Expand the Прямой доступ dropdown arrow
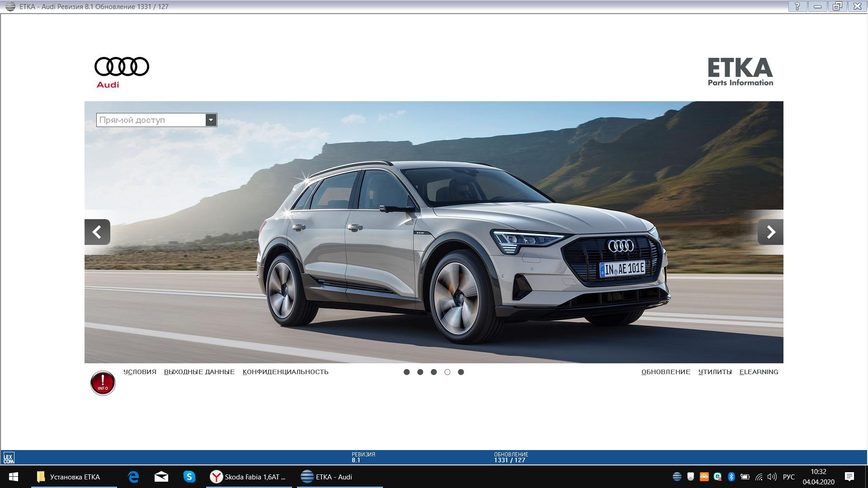868x488 pixels. tap(211, 120)
